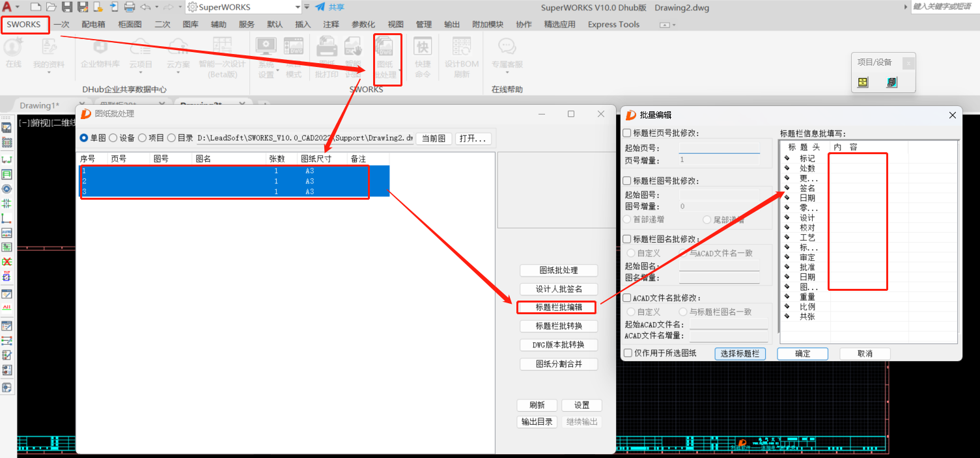This screenshot has height=458, width=980.
Task: Enable 标题栏图名批修改 checkbox
Action: tap(628, 239)
